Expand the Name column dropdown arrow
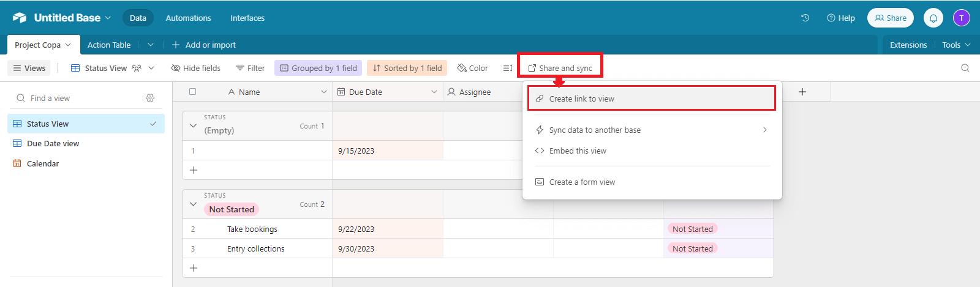Viewport: 980px width, 287px height. [324, 92]
